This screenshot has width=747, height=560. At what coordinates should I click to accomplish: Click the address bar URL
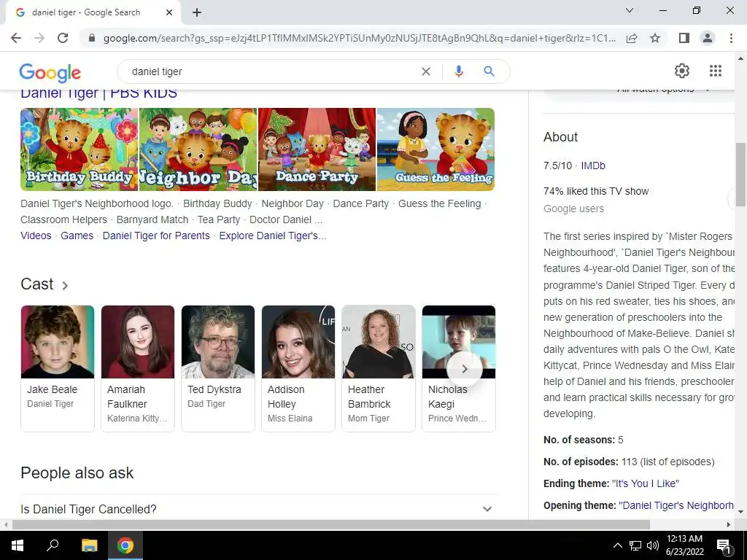tap(359, 38)
